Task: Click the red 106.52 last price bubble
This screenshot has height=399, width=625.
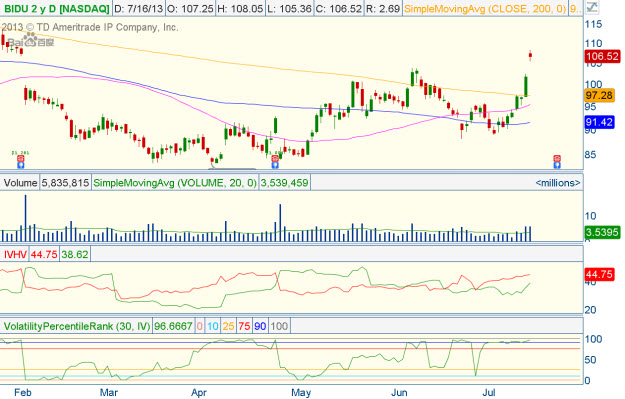Action: point(602,56)
